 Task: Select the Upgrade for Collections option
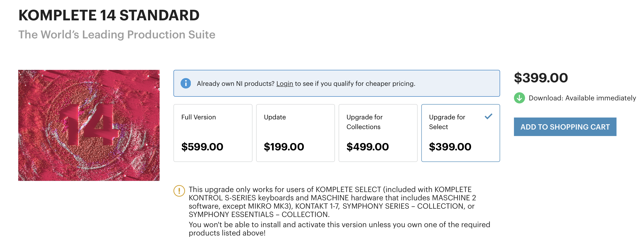[x=378, y=133]
